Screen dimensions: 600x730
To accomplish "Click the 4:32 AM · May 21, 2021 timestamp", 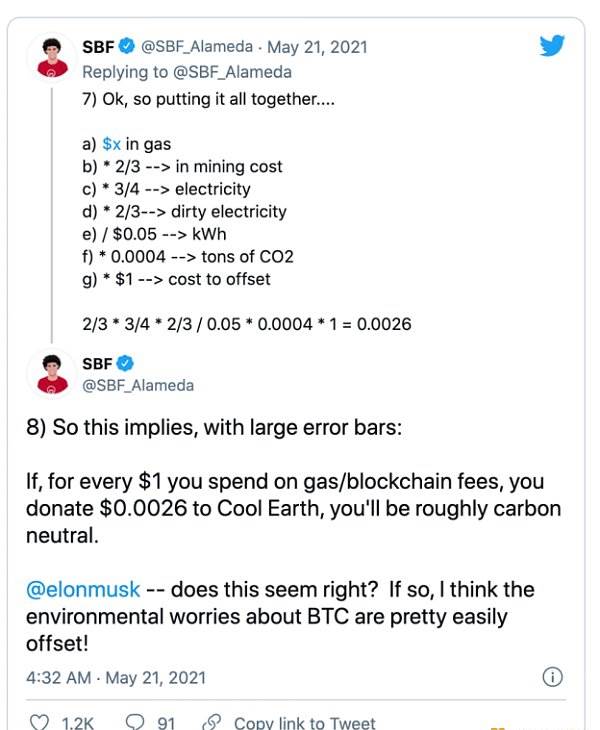I will click(x=116, y=677).
